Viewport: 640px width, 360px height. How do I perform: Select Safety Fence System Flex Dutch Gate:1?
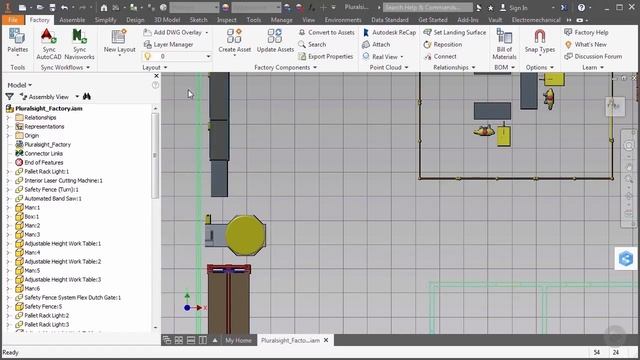(x=73, y=298)
